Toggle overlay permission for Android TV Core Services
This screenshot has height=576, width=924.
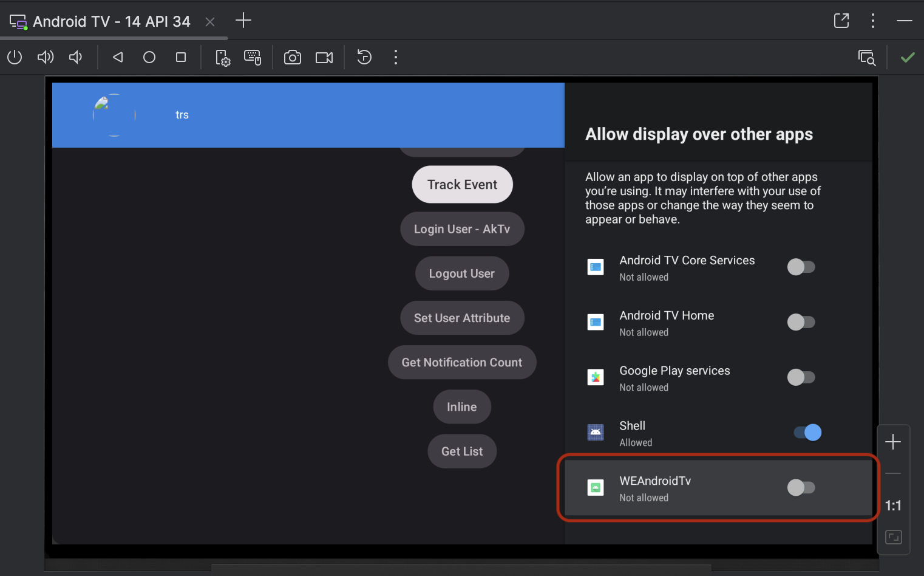[801, 267]
